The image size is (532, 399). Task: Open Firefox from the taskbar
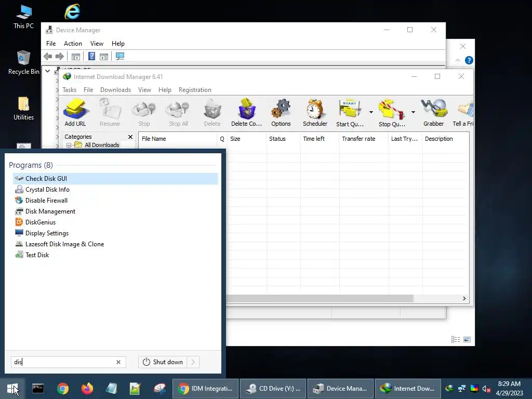[87, 389]
